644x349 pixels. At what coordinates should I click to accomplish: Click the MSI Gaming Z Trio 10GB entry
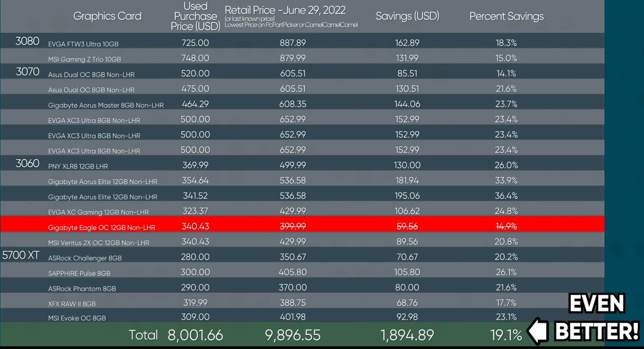click(x=84, y=59)
